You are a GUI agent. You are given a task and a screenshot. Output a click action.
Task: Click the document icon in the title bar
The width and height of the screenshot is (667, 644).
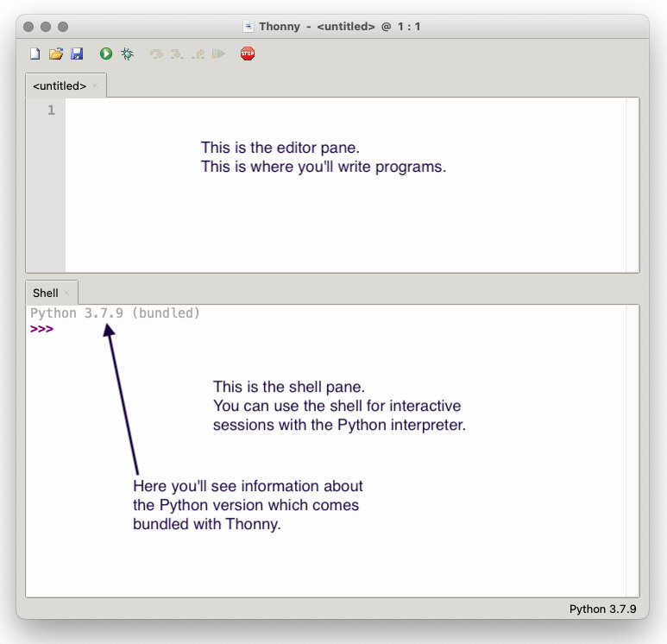point(248,27)
